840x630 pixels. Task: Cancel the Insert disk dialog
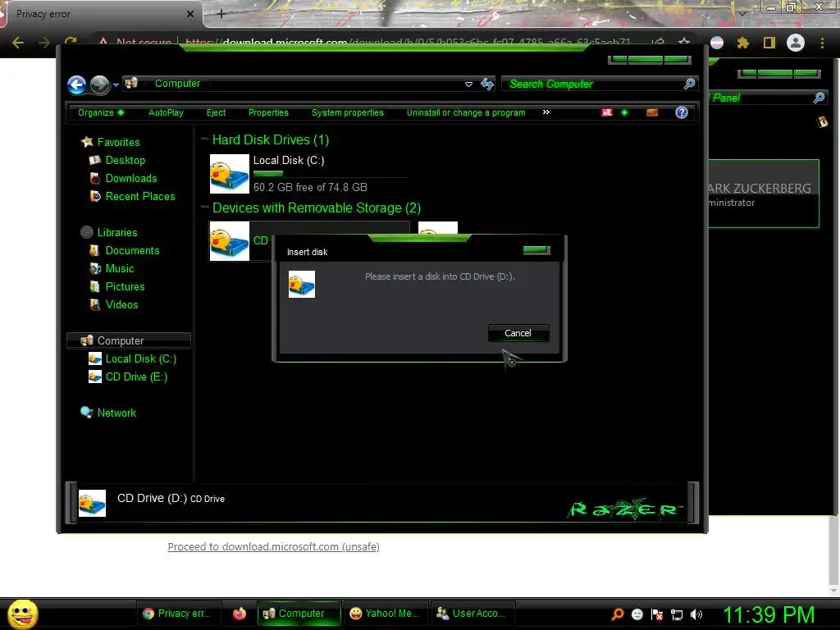coord(518,333)
